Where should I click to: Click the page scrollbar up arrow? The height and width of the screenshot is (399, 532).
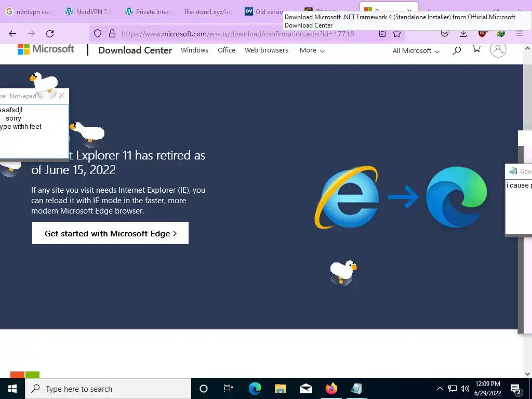527,48
